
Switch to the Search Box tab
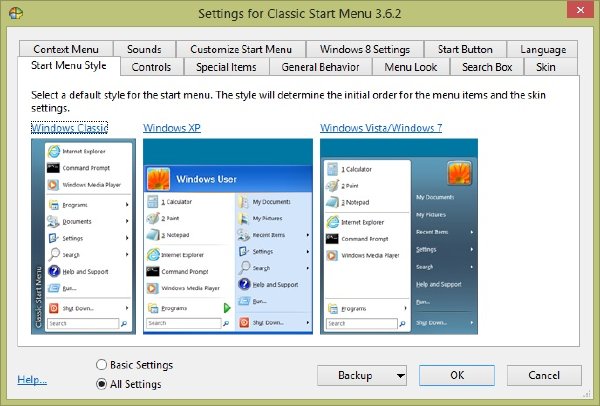click(x=487, y=67)
